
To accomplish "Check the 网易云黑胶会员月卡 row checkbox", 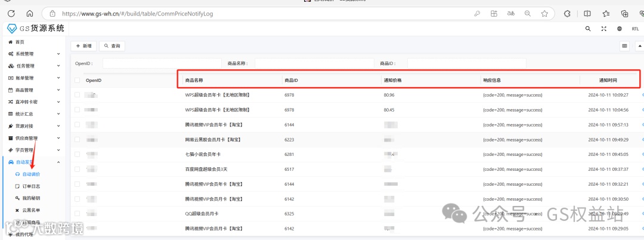I will click(77, 140).
